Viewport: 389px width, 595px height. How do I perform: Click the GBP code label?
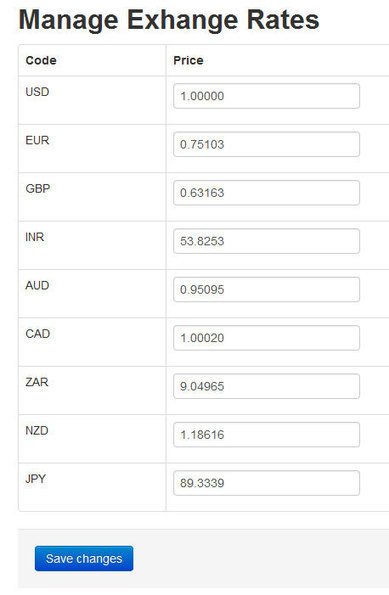(x=38, y=189)
